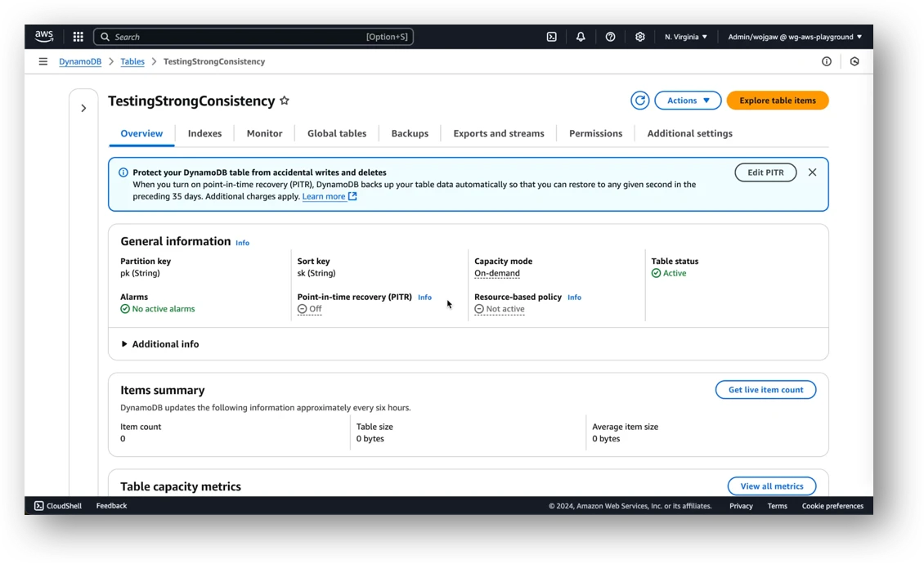Click View all metrics button

(x=772, y=486)
